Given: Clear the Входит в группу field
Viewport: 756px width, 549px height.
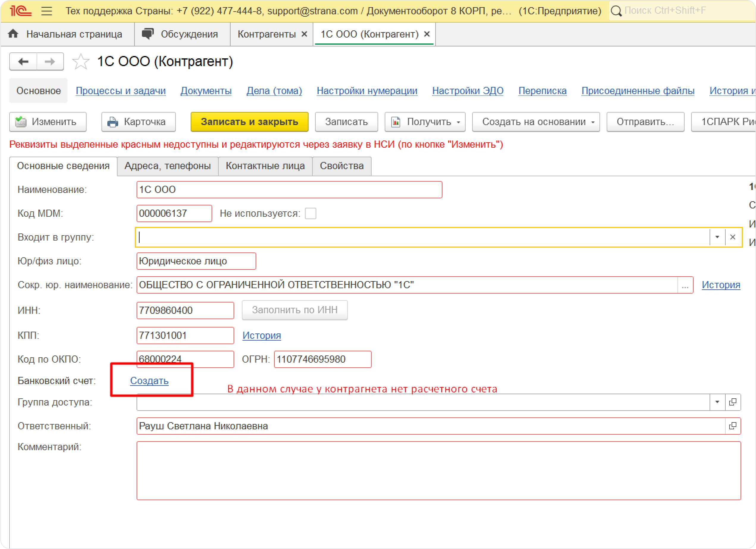Looking at the screenshot, I should pos(733,237).
